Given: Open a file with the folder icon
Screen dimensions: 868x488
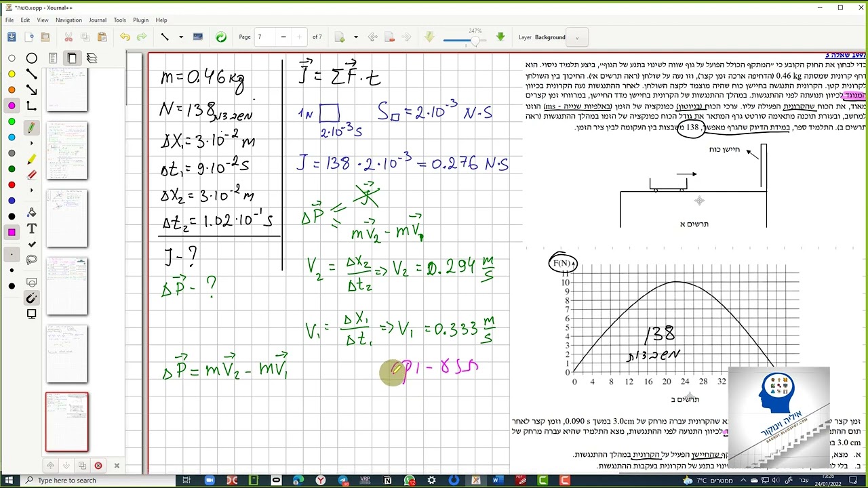Looking at the screenshot, I should tap(44, 37).
